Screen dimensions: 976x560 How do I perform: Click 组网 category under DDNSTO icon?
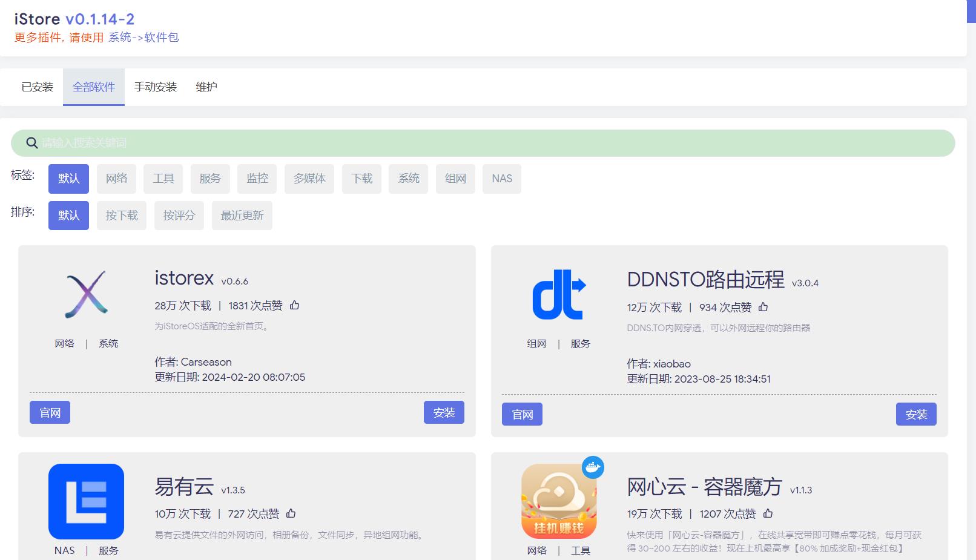[x=536, y=343]
